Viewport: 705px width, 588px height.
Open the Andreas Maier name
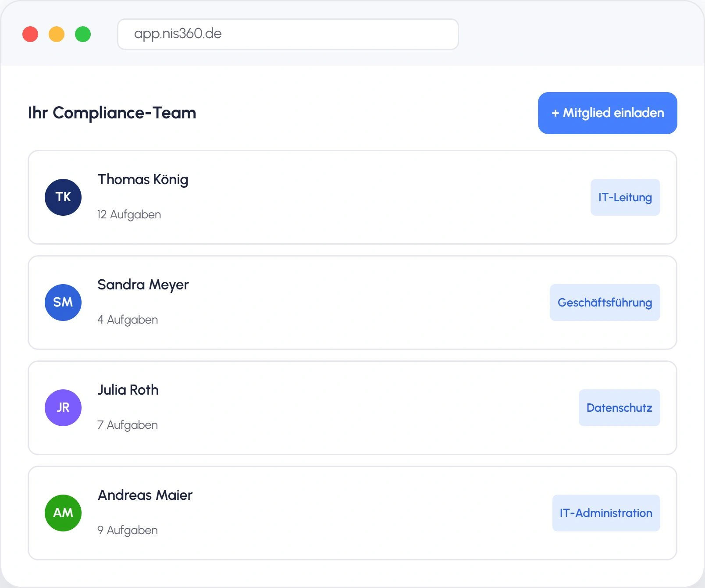pos(145,495)
